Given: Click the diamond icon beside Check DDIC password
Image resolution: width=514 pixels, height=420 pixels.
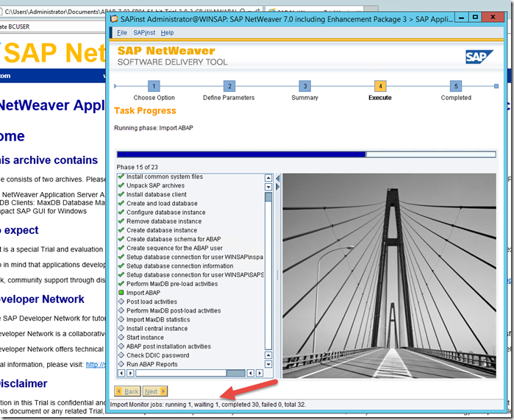Looking at the screenshot, I should [x=121, y=355].
